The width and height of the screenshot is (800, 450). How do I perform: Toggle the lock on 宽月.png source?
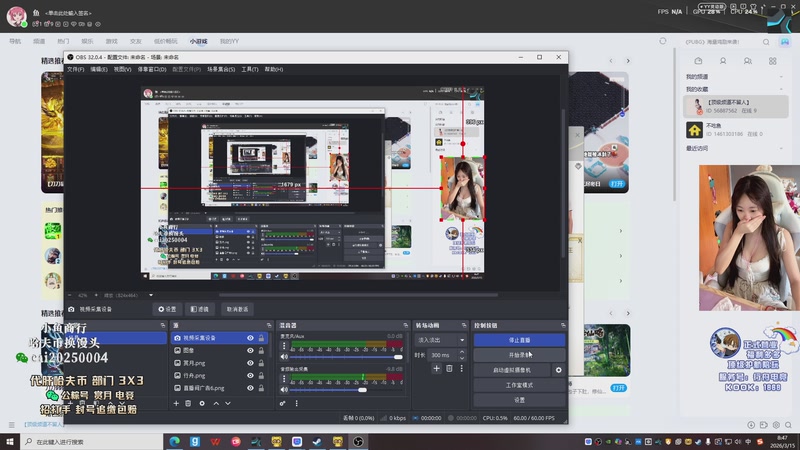pyautogui.click(x=262, y=363)
